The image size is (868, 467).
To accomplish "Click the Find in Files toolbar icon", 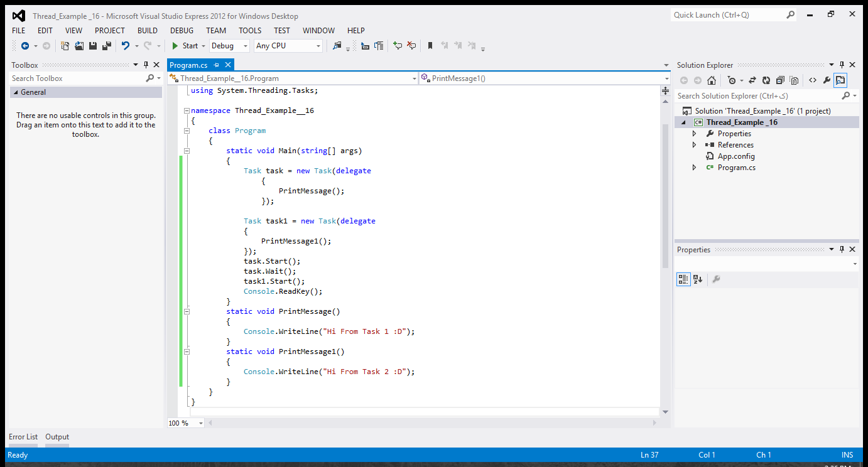I will pos(337,46).
